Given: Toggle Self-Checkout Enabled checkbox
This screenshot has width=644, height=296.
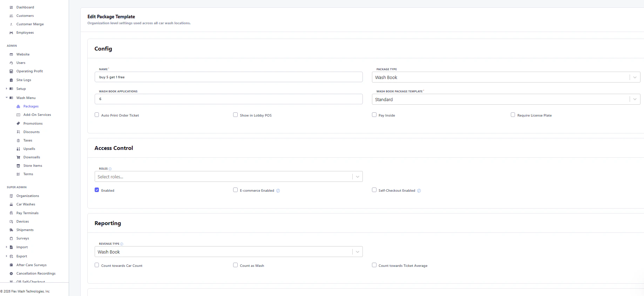Looking at the screenshot, I should tap(374, 190).
